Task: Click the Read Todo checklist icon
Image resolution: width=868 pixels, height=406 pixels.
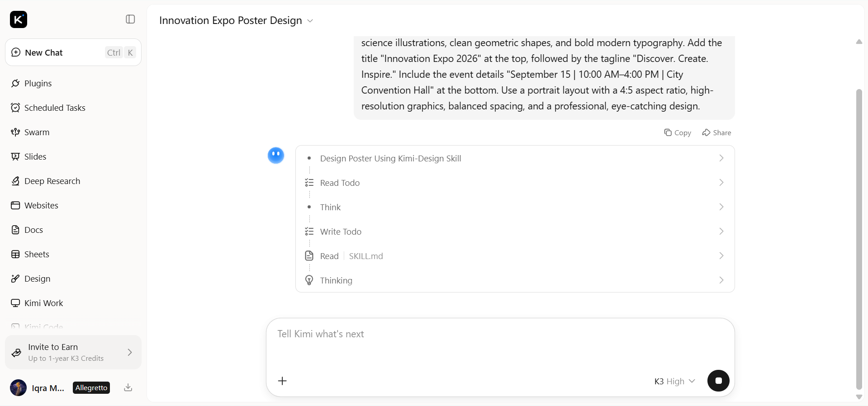Action: tap(309, 183)
